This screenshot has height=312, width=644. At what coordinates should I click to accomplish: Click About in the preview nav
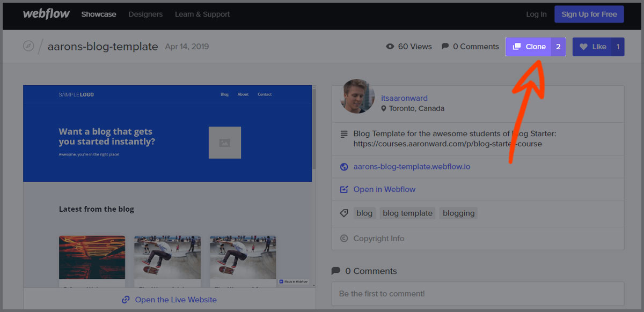click(x=243, y=94)
